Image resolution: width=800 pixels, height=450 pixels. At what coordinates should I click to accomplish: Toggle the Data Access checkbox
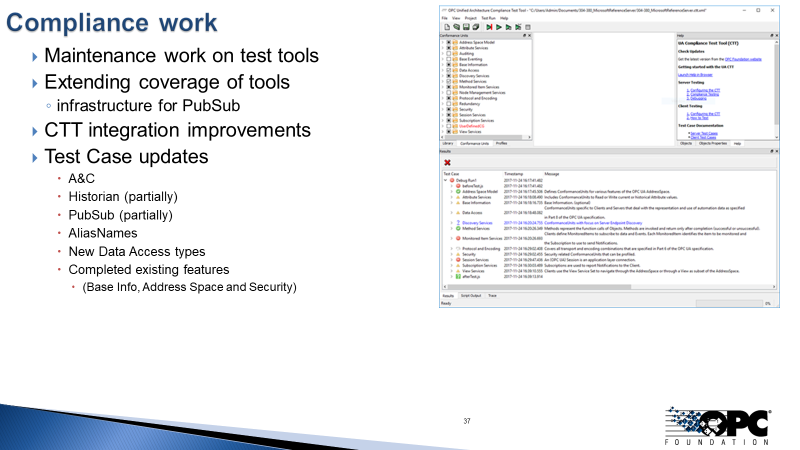tap(449, 70)
